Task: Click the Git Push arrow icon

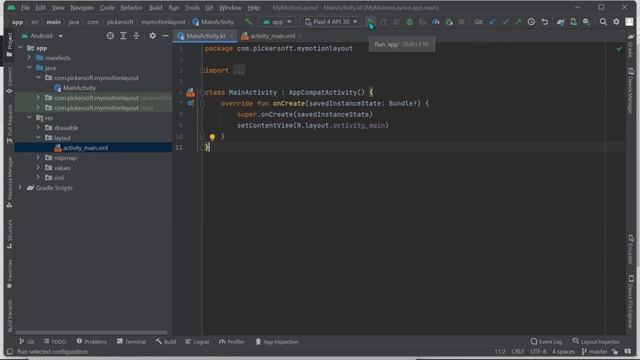Action: [518, 22]
